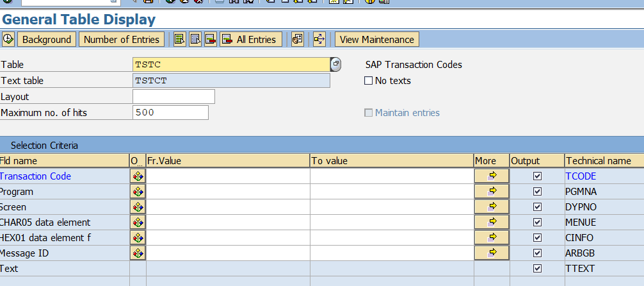Screen dimensions: 644x286
Task: Click the View Maintenance button
Action: pyautogui.click(x=377, y=40)
